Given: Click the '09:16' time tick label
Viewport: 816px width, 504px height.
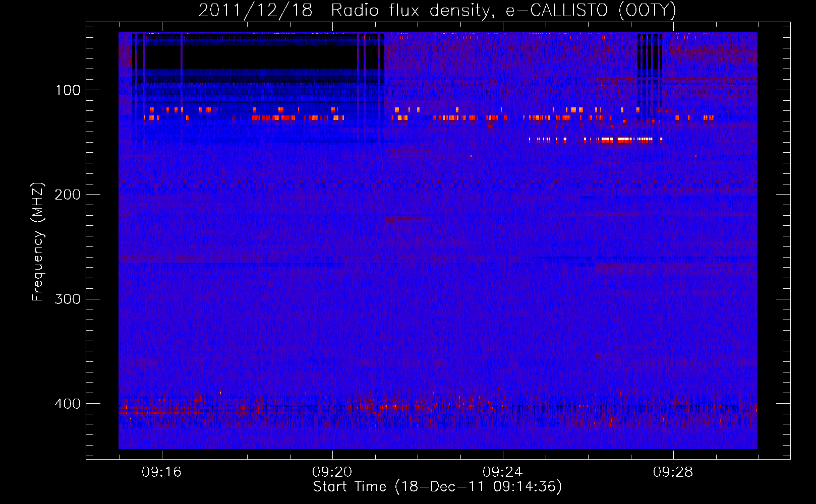Looking at the screenshot, I should [x=161, y=472].
